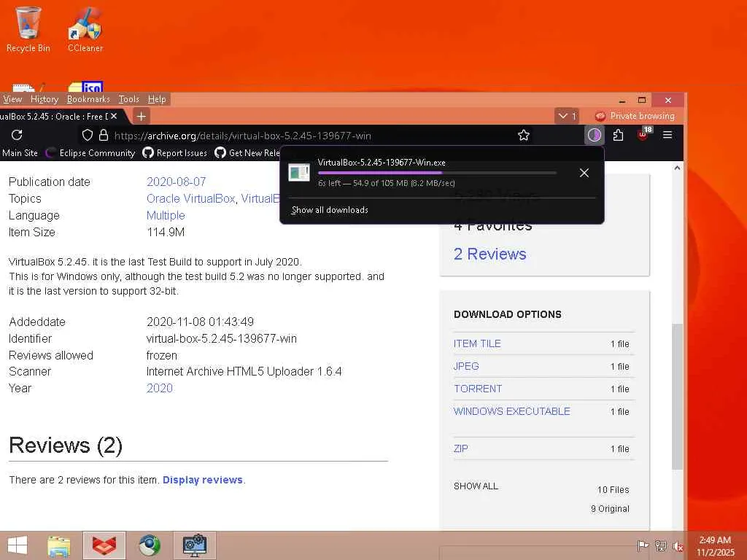Open the gear-and-monitor taskbar app
The height and width of the screenshot is (560, 747).
pyautogui.click(x=195, y=545)
